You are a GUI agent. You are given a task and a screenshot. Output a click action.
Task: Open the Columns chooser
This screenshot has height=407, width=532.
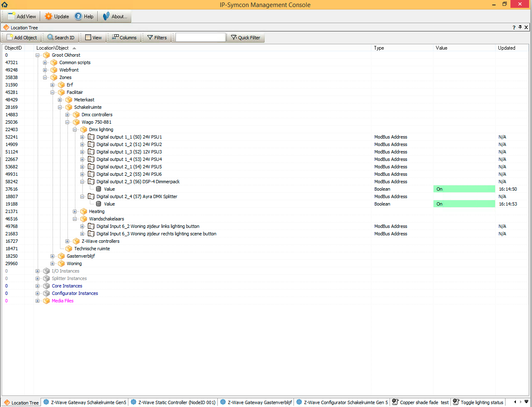pos(124,38)
